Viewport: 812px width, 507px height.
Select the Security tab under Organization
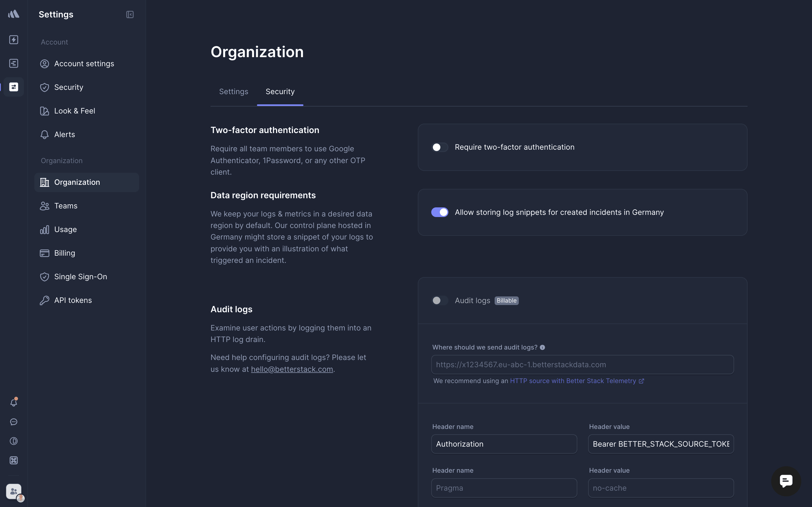tap(280, 91)
